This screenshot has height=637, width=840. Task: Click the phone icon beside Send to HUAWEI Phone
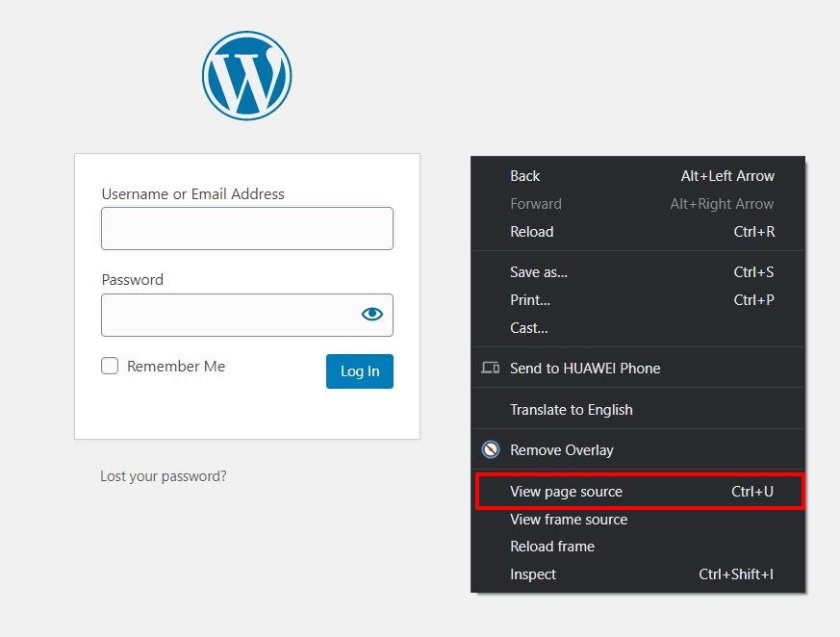pos(491,368)
